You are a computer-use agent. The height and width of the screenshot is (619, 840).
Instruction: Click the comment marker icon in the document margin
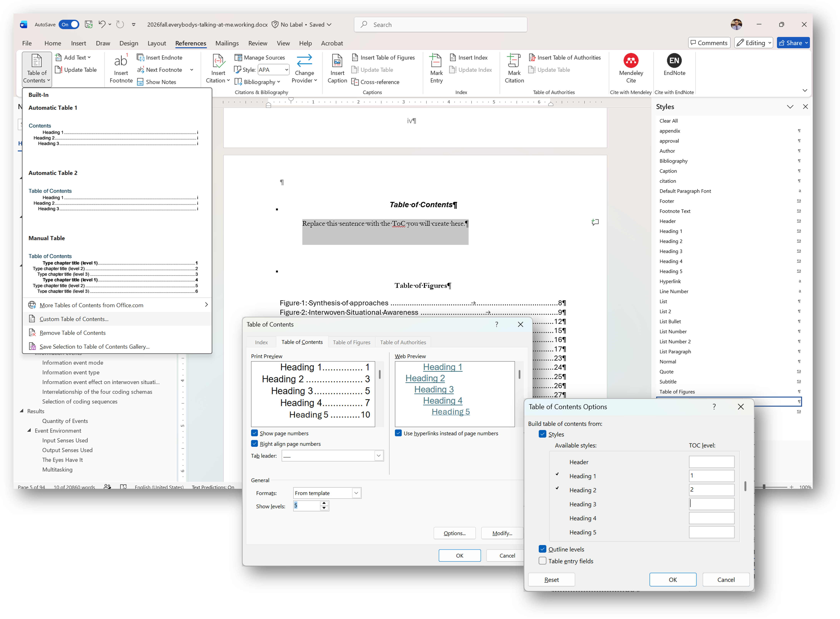pyautogui.click(x=595, y=222)
